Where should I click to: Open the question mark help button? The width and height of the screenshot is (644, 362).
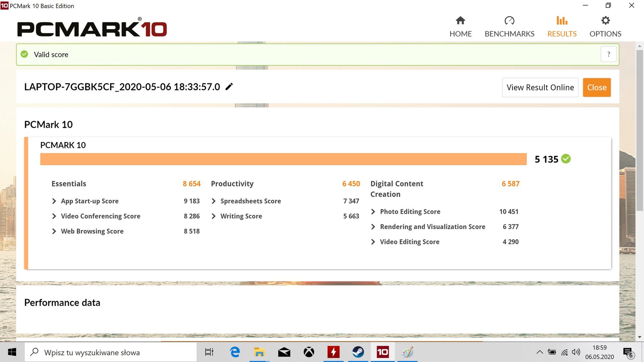click(x=609, y=54)
